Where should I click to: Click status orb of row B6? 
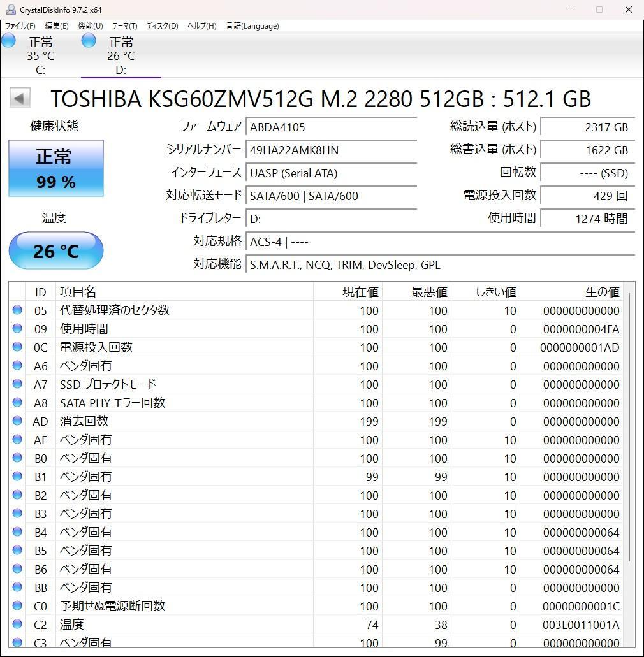click(17, 568)
